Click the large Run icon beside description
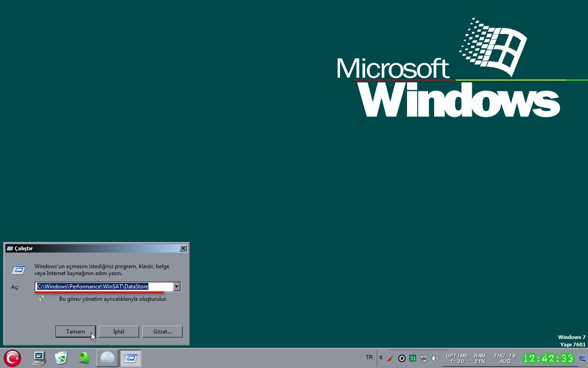588x368 pixels. [19, 270]
